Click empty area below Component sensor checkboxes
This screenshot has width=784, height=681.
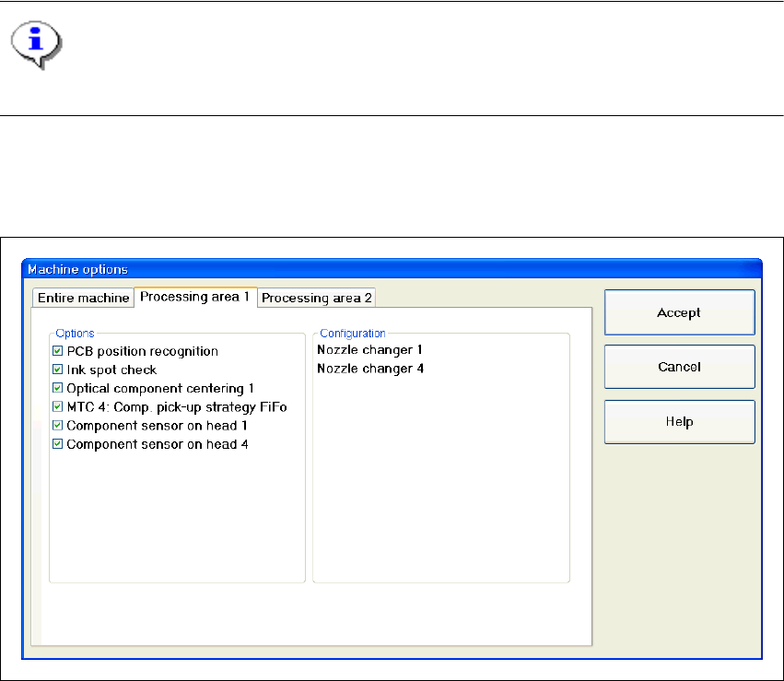point(177,516)
